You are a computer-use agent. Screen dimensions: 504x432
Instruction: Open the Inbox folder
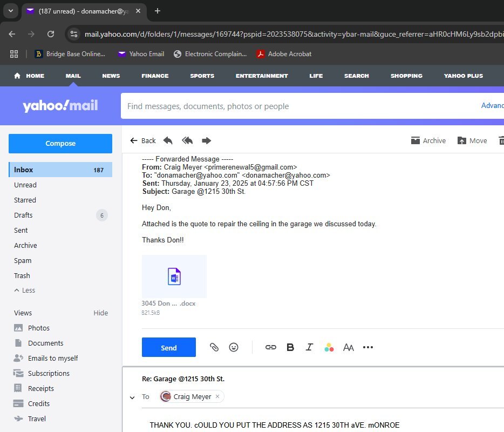(60, 170)
